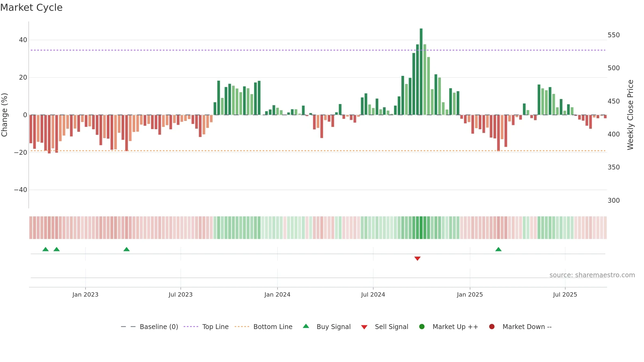The width and height of the screenshot is (644, 362).
Task: Toggle the Market Up ++ legend entry
Action: click(x=448, y=327)
